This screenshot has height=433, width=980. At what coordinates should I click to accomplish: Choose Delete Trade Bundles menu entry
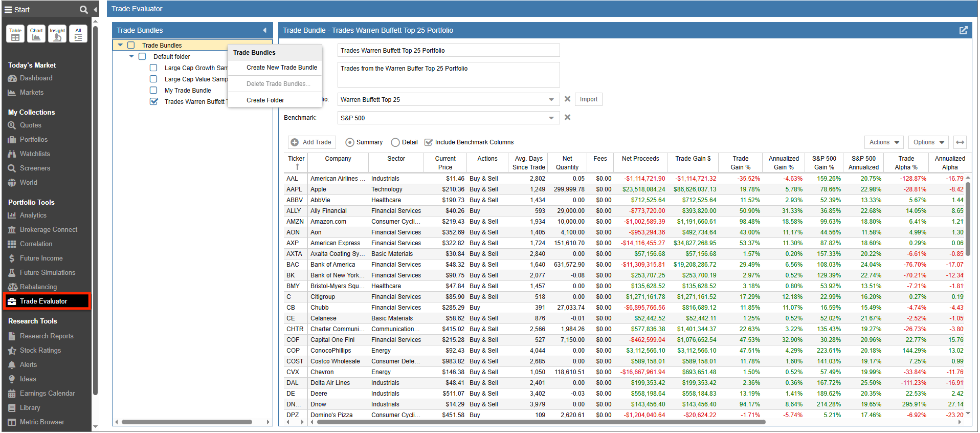click(x=278, y=84)
